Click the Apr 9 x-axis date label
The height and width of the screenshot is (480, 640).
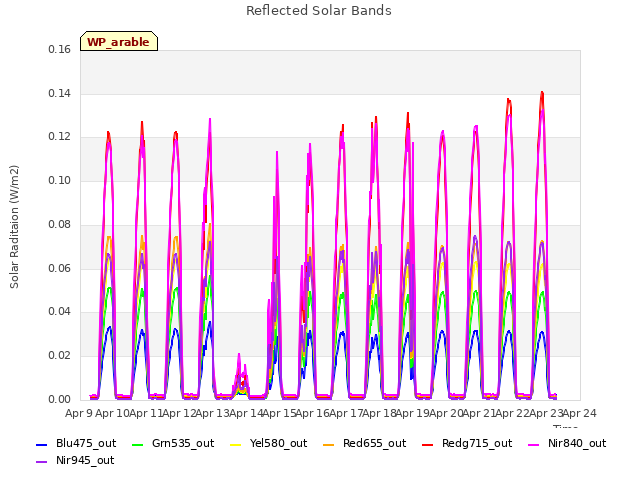[x=79, y=413]
